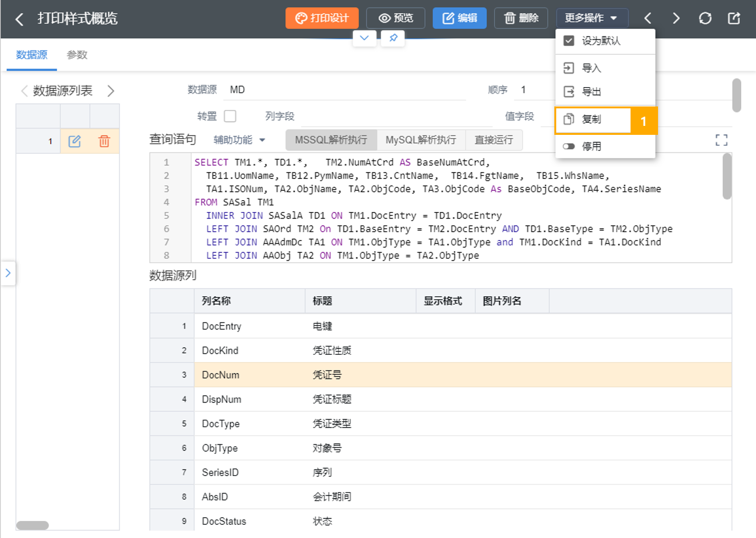Click MySQL解析执行 button

coord(421,140)
